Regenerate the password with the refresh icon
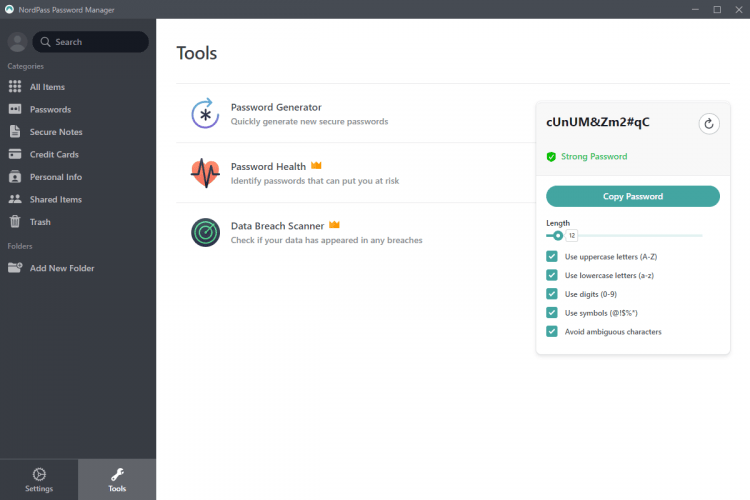 pos(709,124)
